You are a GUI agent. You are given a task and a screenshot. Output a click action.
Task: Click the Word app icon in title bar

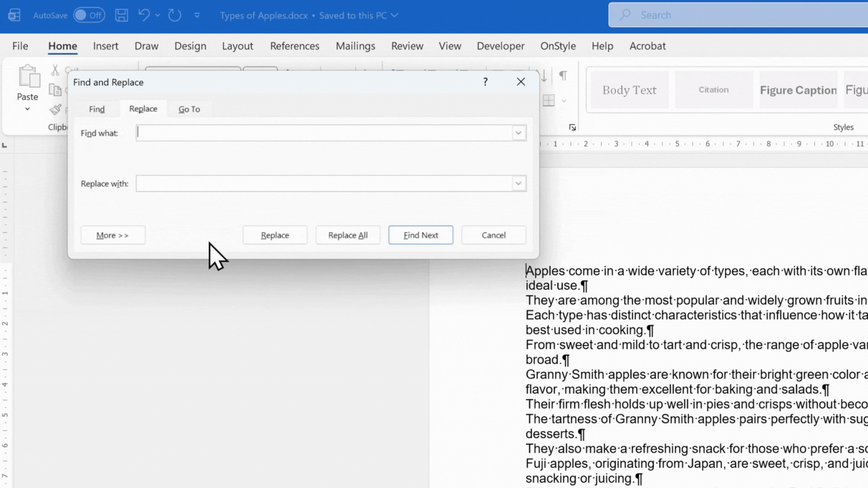pyautogui.click(x=14, y=15)
